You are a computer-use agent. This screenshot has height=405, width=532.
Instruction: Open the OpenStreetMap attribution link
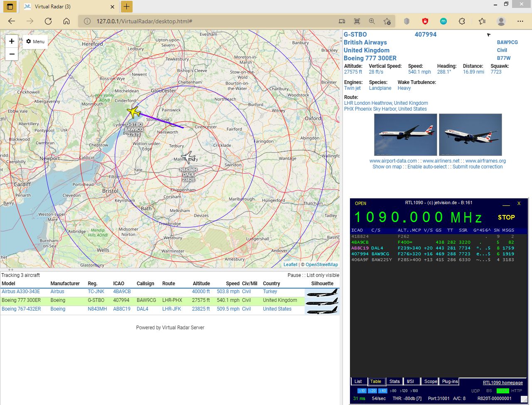tap(322, 264)
